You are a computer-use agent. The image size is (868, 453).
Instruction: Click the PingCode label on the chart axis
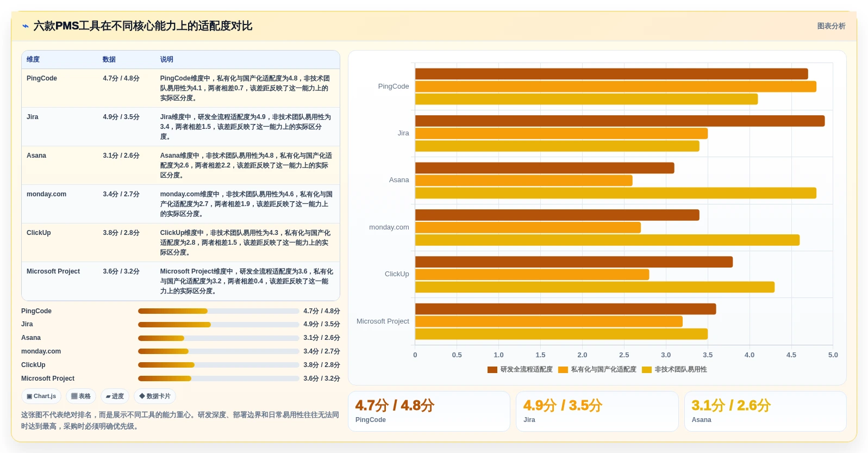[394, 86]
